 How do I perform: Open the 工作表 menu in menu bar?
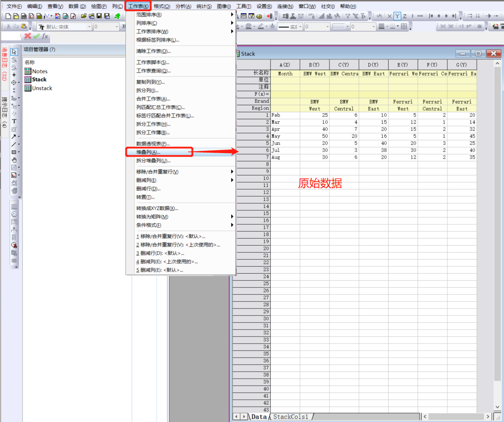tap(138, 6)
